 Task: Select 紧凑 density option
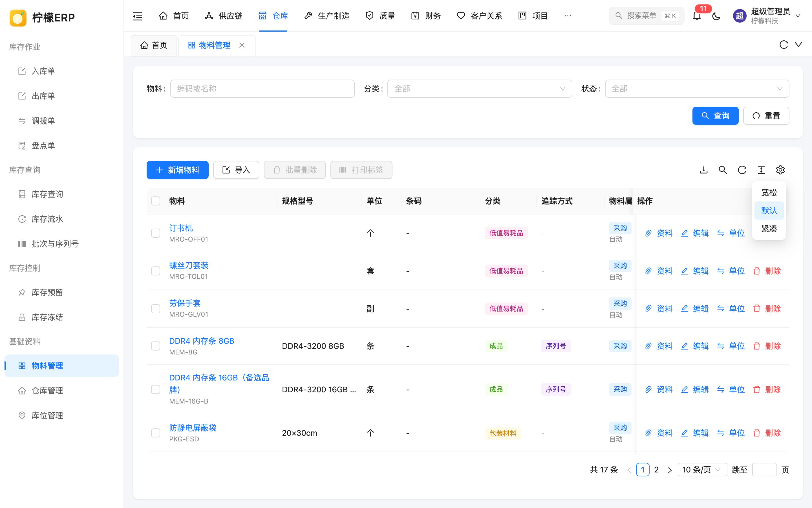coord(769,229)
